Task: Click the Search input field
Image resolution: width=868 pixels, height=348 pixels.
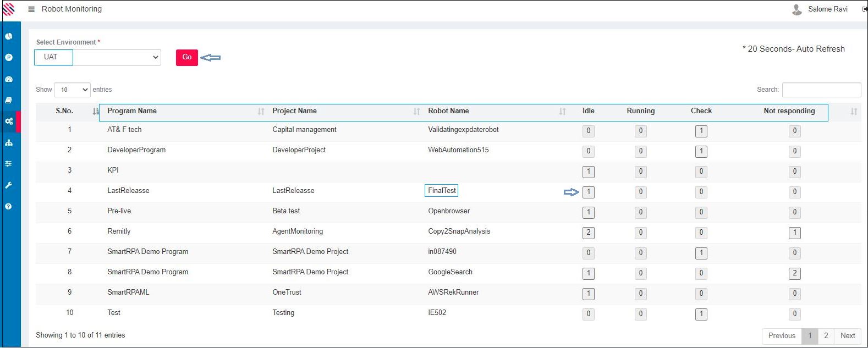Action: point(821,90)
